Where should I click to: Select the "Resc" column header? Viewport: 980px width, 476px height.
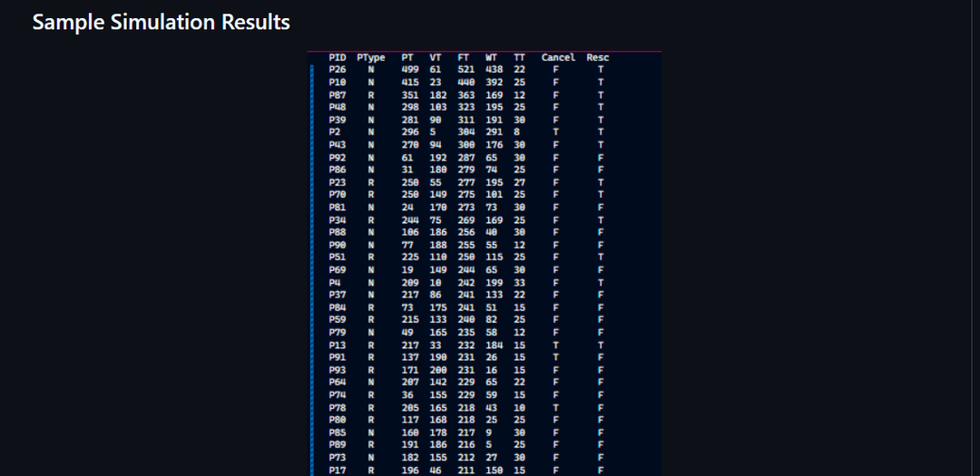pos(597,57)
